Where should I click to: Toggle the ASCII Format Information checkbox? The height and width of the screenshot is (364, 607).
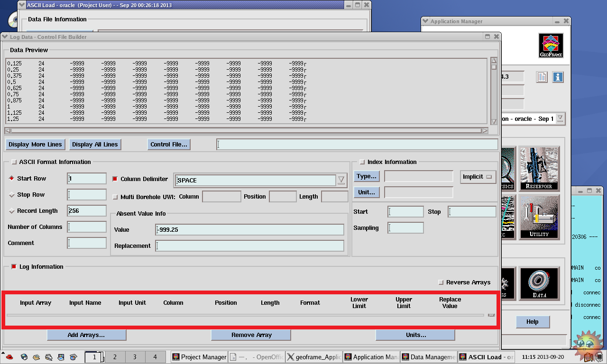[14, 162]
